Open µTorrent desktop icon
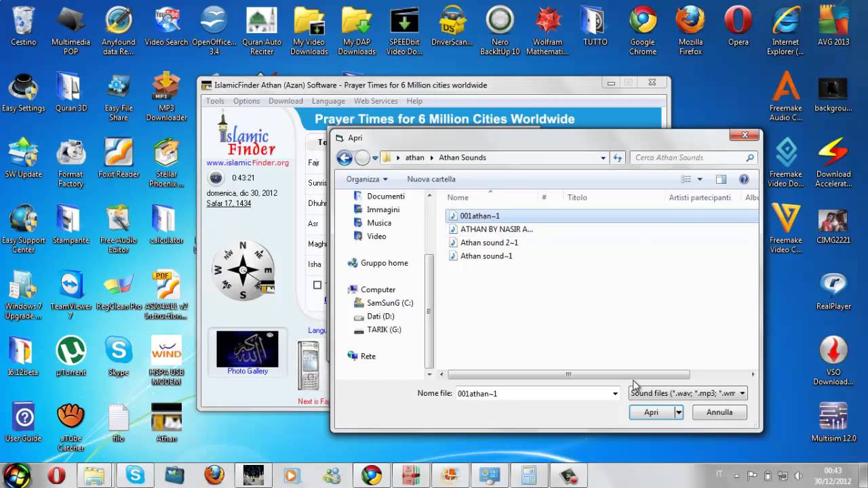 [x=71, y=357]
